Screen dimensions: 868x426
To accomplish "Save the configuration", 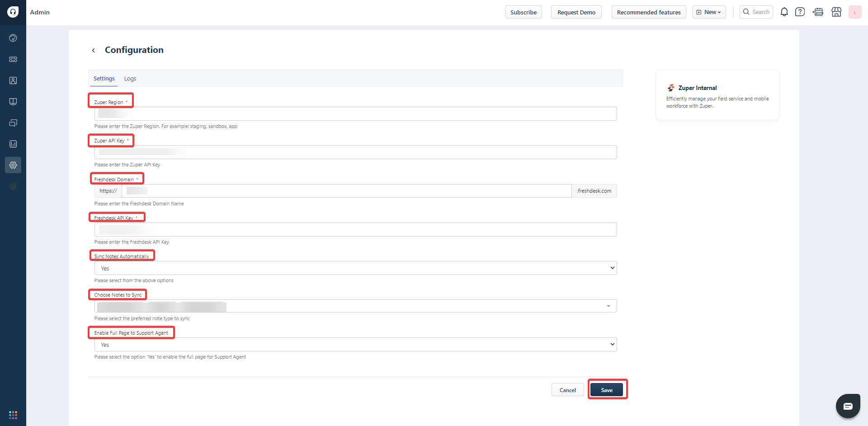I will pyautogui.click(x=607, y=390).
